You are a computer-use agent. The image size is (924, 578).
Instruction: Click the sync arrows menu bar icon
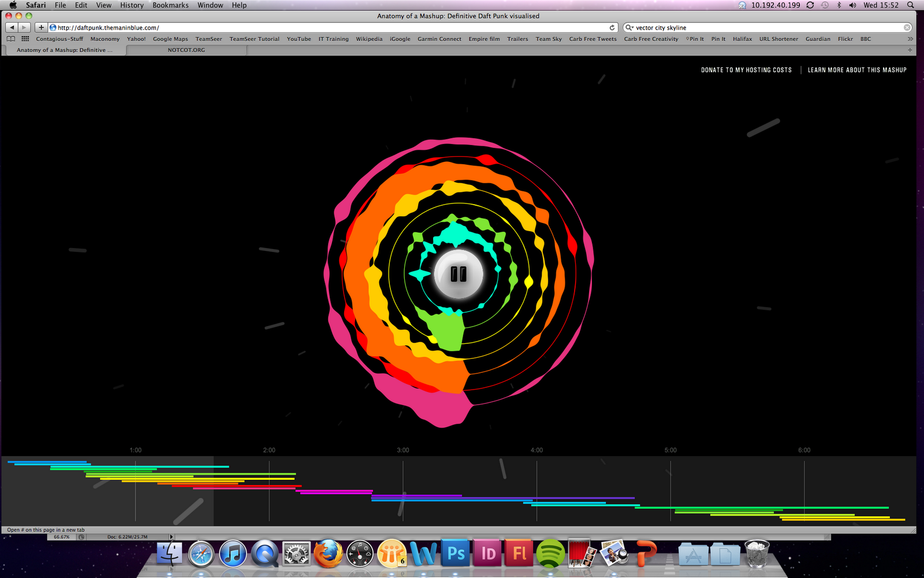click(810, 5)
